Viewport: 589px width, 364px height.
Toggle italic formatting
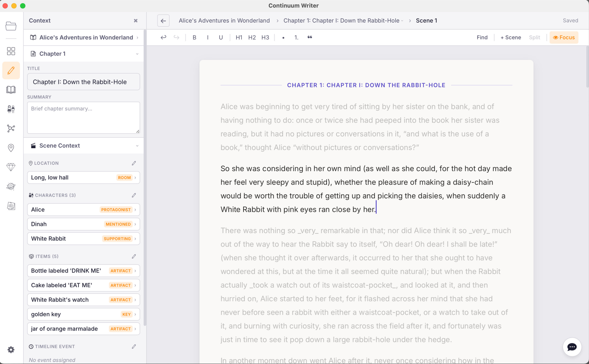point(208,37)
